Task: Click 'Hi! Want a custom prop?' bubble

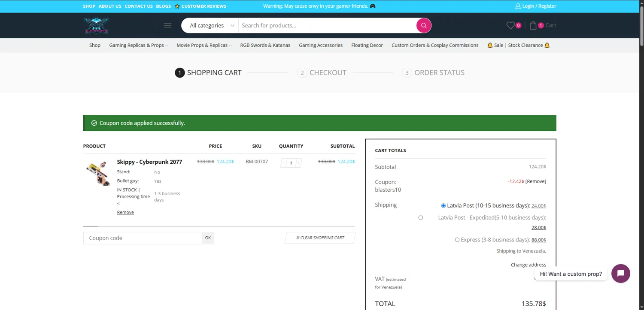Action: (x=571, y=274)
